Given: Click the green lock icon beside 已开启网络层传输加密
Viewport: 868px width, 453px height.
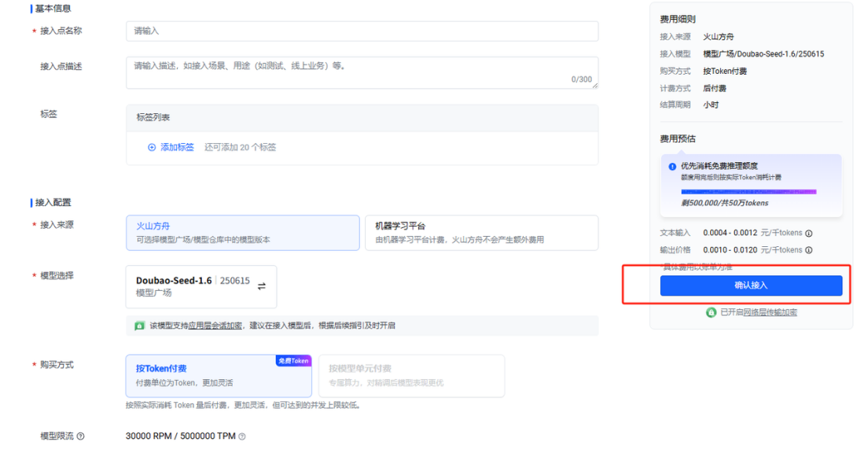Looking at the screenshot, I should (711, 312).
